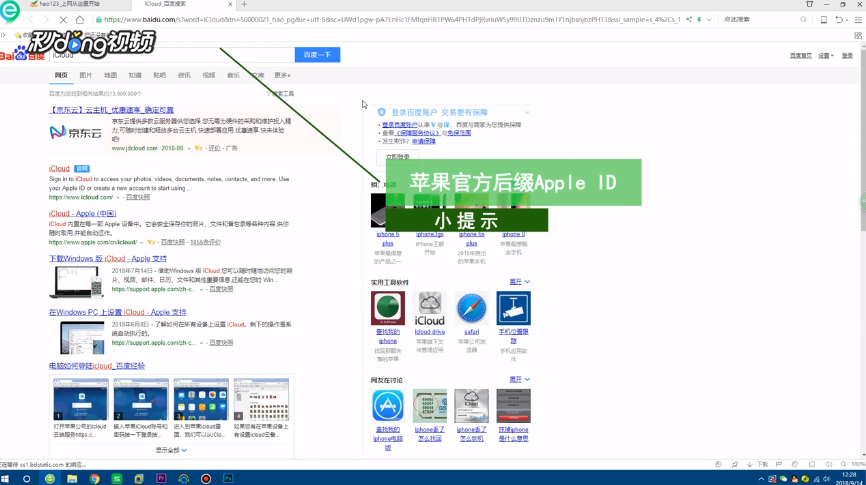The image size is (866, 485).
Task: Click the laptop thumbnail beside Windows 版 iCloud
Action: point(76,282)
